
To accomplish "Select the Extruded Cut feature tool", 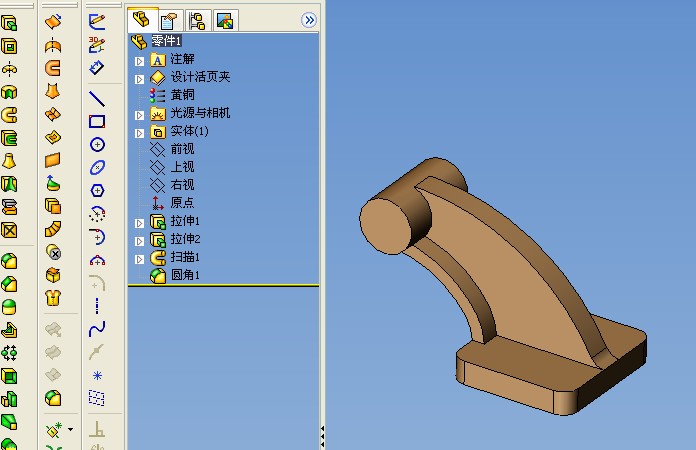I will (x=9, y=46).
